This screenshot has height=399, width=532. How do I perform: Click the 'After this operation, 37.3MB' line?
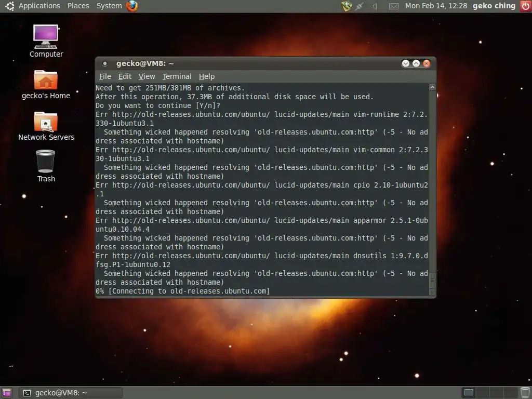[234, 97]
